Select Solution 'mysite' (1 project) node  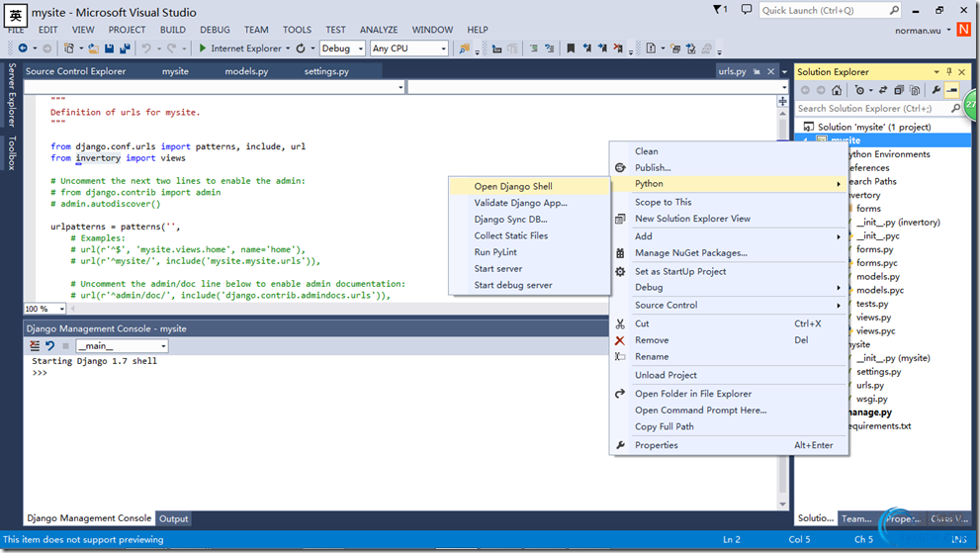point(874,127)
